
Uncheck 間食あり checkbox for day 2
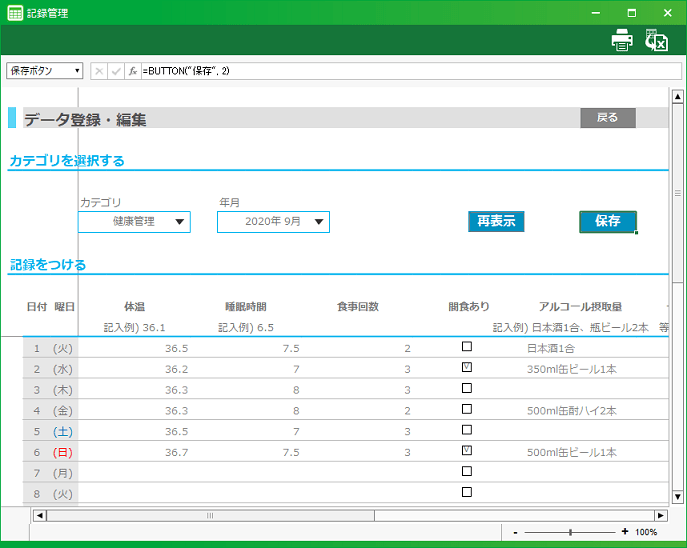click(467, 367)
